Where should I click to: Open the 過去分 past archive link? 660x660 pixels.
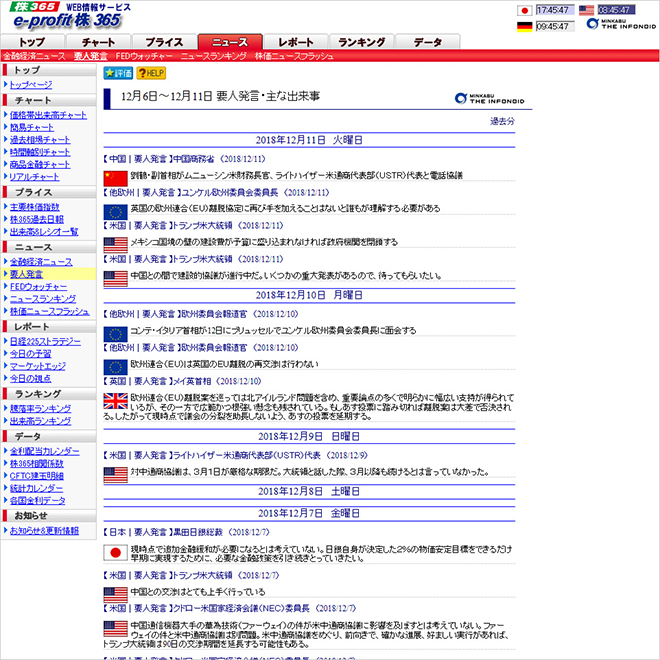(x=502, y=122)
